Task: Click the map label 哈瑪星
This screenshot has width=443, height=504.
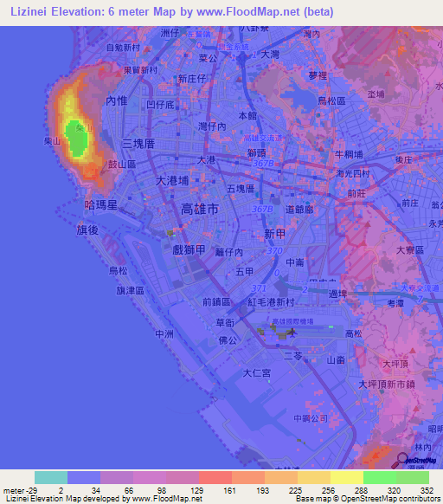Action: [x=101, y=204]
